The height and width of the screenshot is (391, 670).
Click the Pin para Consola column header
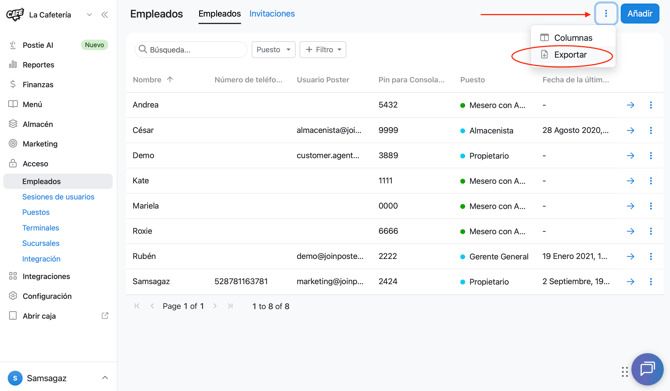411,79
